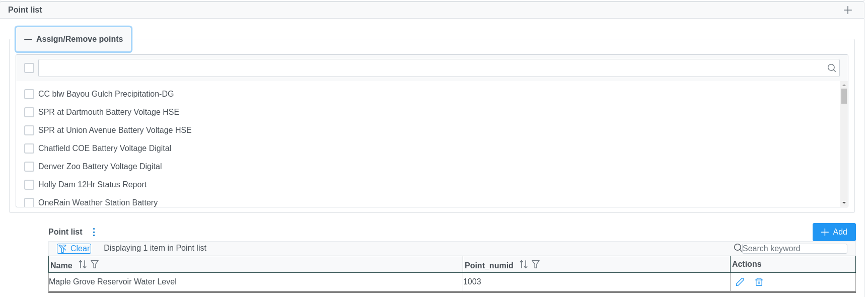Viewport: 868px width, 297px height.
Task: Click the search magnifier in assign points box
Action: point(831,68)
